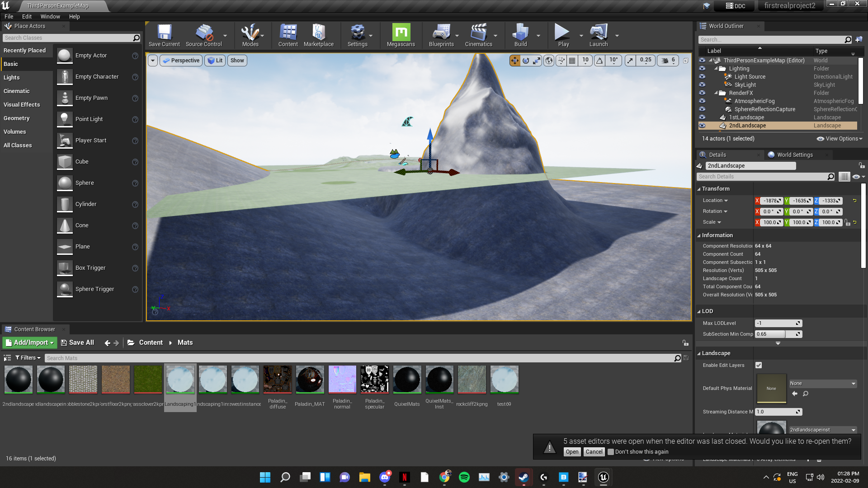Open viewport options dropdown arrow
The height and width of the screenshot is (488, 868).
[153, 61]
